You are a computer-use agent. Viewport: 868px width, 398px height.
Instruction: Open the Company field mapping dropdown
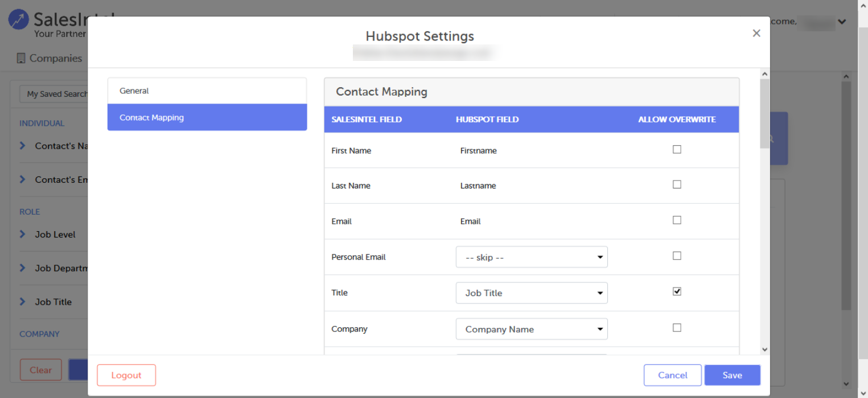coord(532,329)
